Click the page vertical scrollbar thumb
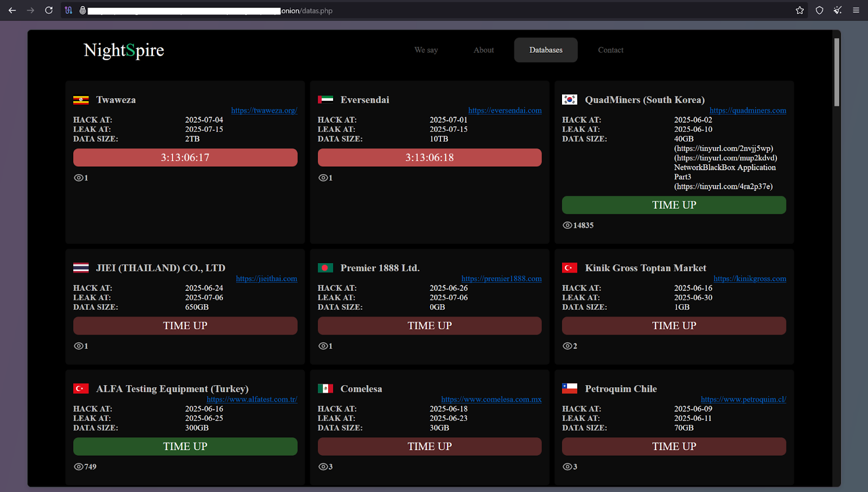The height and width of the screenshot is (492, 868). tap(837, 72)
